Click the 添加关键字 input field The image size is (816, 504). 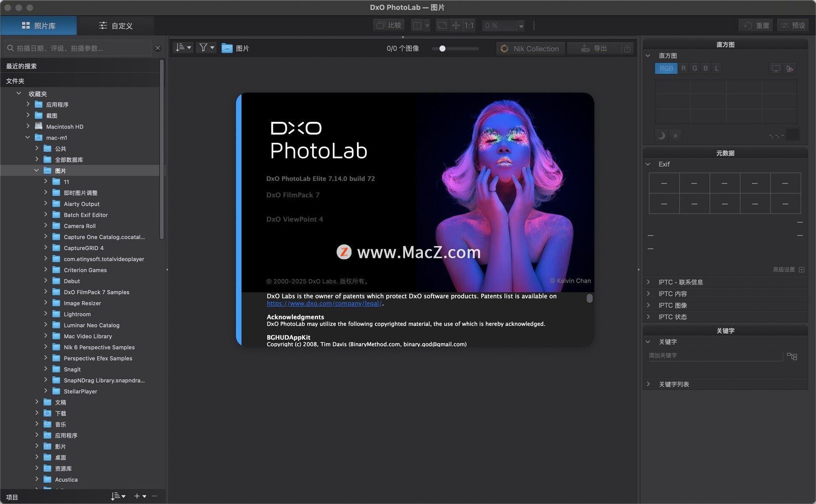coord(715,356)
